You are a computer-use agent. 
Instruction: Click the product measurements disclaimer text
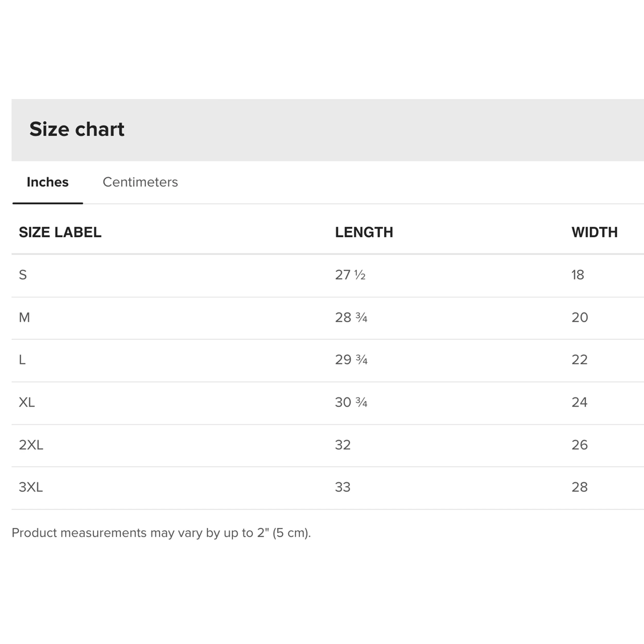point(161,533)
